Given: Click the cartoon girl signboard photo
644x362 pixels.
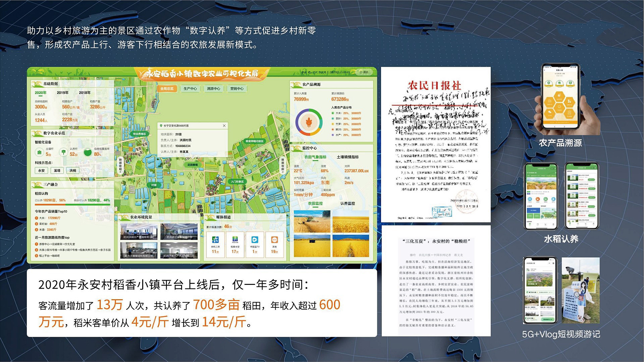Looking at the screenshot, I should tap(581, 291).
